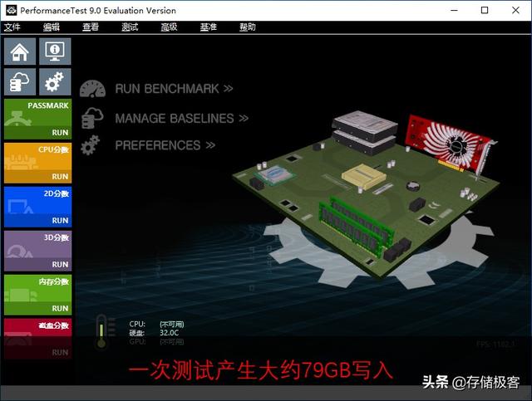This screenshot has height=401, width=532.
Task: Open the 查看 menu
Action: pos(91,27)
